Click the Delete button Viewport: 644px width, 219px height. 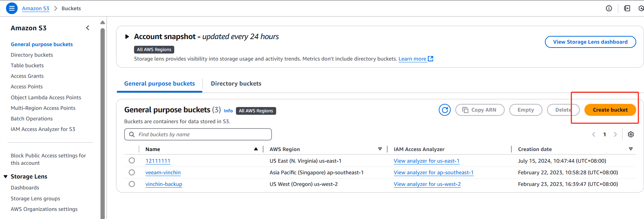click(563, 110)
